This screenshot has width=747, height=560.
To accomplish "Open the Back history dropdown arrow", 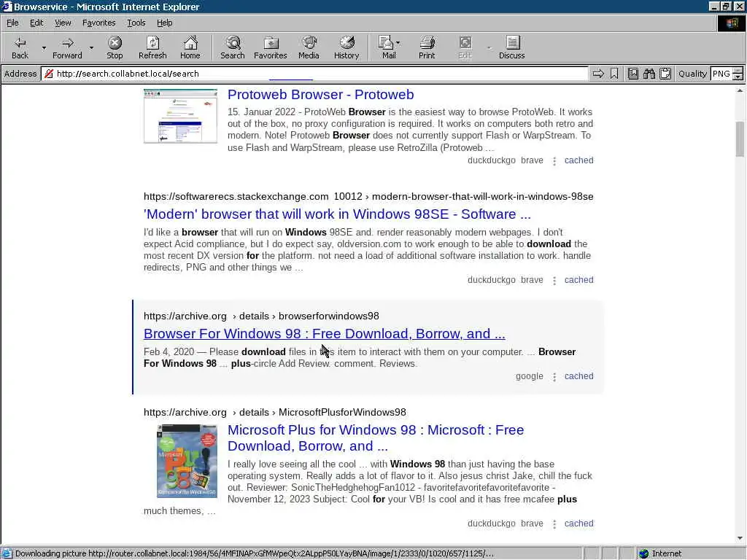I will [44, 47].
